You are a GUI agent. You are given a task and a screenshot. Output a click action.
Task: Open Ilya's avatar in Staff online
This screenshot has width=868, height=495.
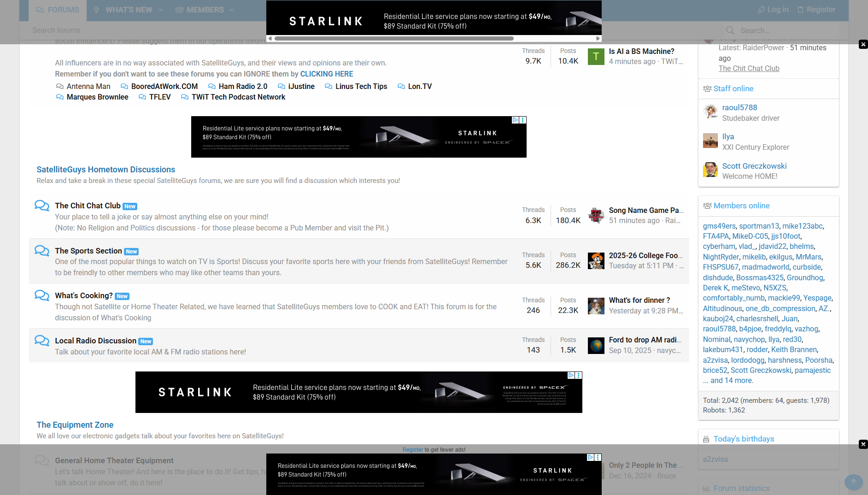pyautogui.click(x=710, y=141)
